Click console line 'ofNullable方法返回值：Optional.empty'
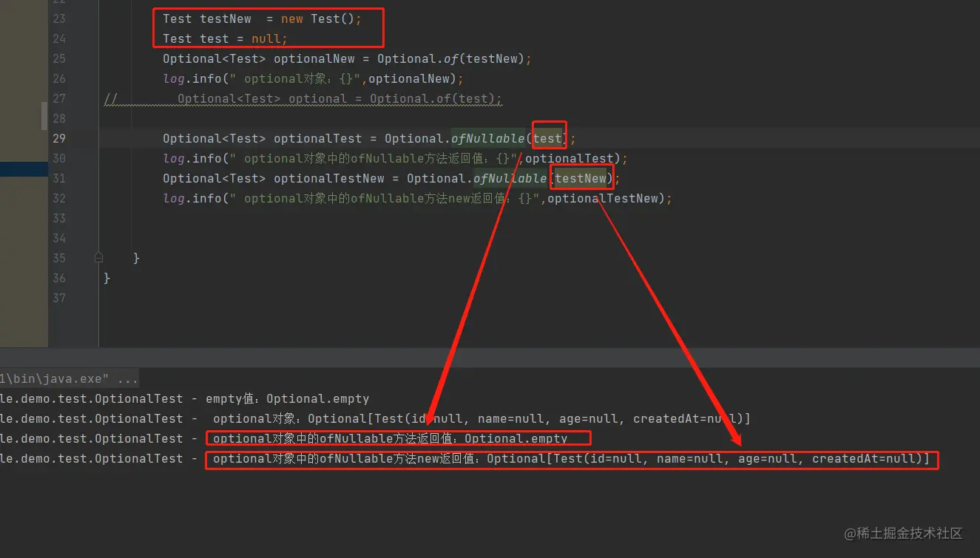 [x=391, y=439]
